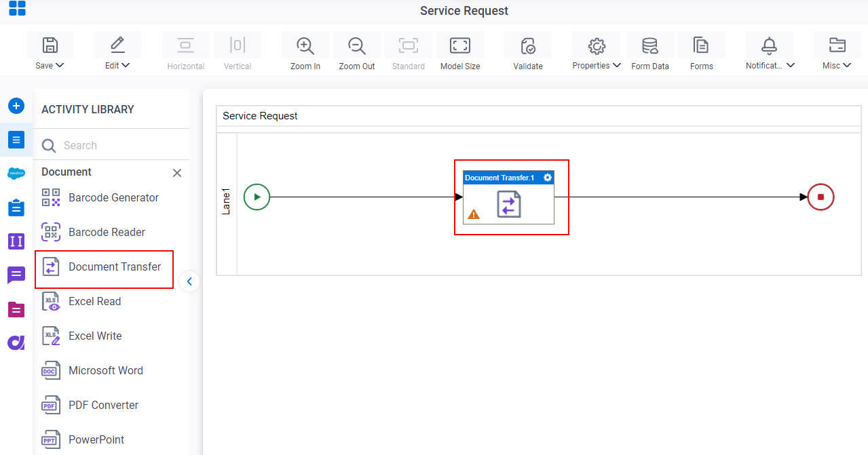868x455 pixels.
Task: Click the Vertical align icon
Action: [237, 45]
